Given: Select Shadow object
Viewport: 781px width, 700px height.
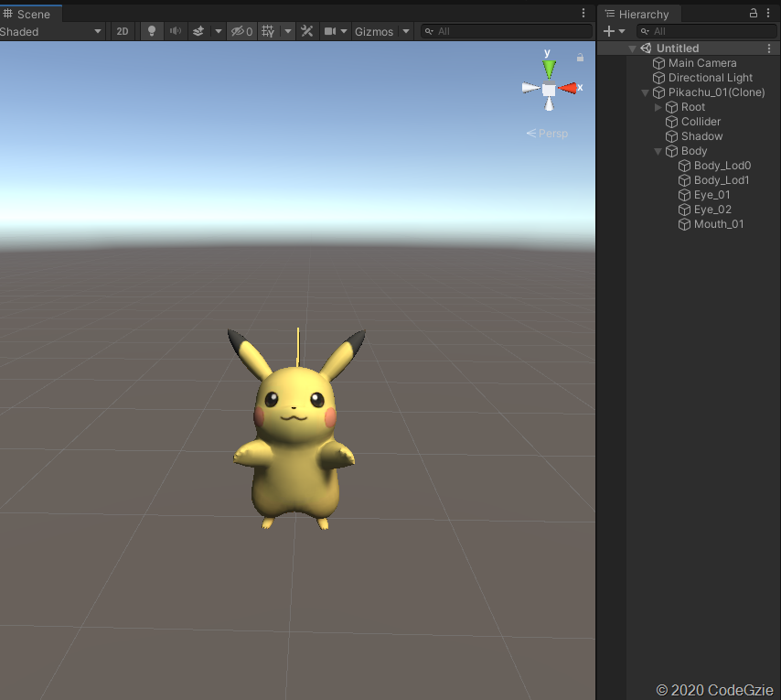Looking at the screenshot, I should 701,136.
